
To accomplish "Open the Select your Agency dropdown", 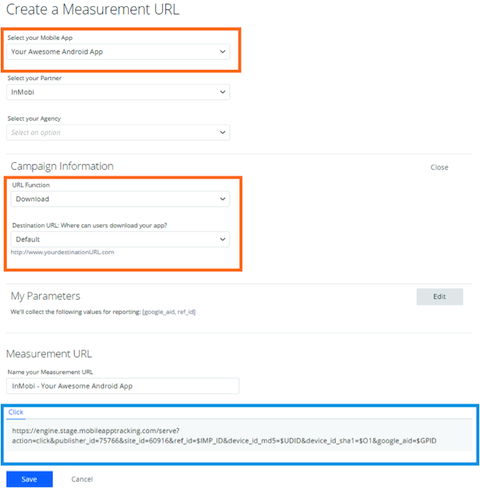I will (118, 132).
